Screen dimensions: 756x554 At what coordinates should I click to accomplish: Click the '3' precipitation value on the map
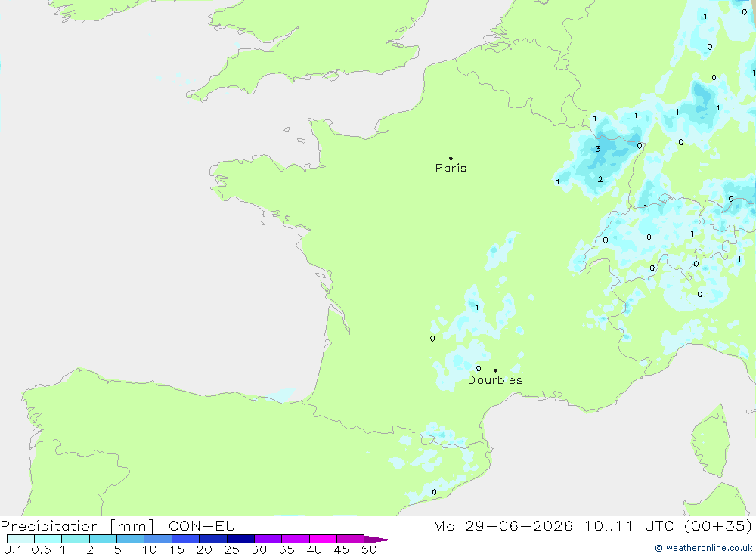coord(598,148)
